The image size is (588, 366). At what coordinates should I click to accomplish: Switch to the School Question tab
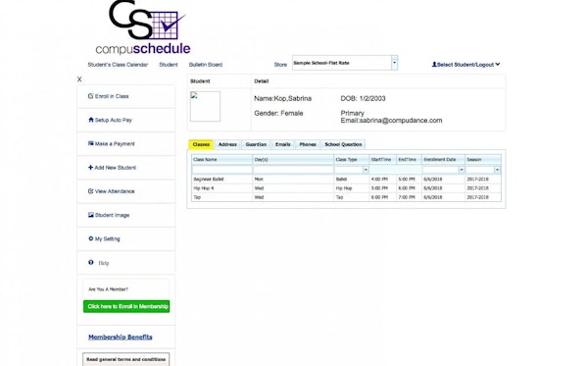pos(343,144)
